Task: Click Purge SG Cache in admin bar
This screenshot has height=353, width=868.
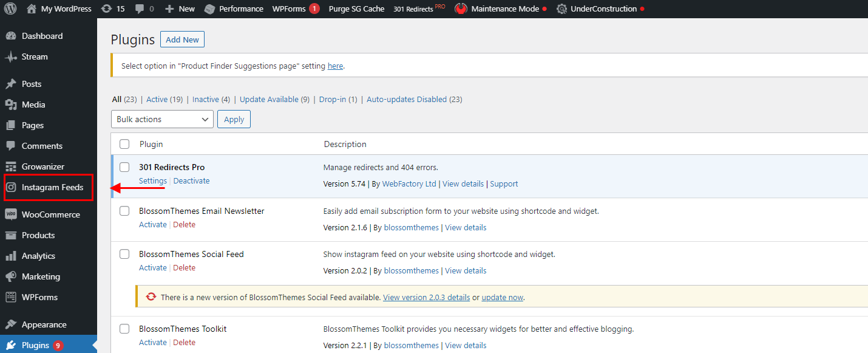Action: click(356, 9)
